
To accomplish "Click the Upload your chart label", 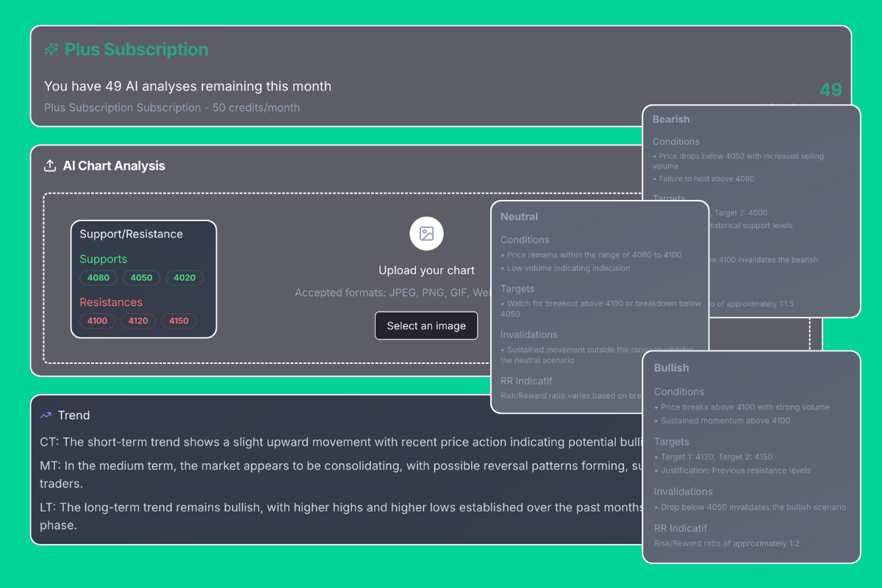I will [x=426, y=270].
